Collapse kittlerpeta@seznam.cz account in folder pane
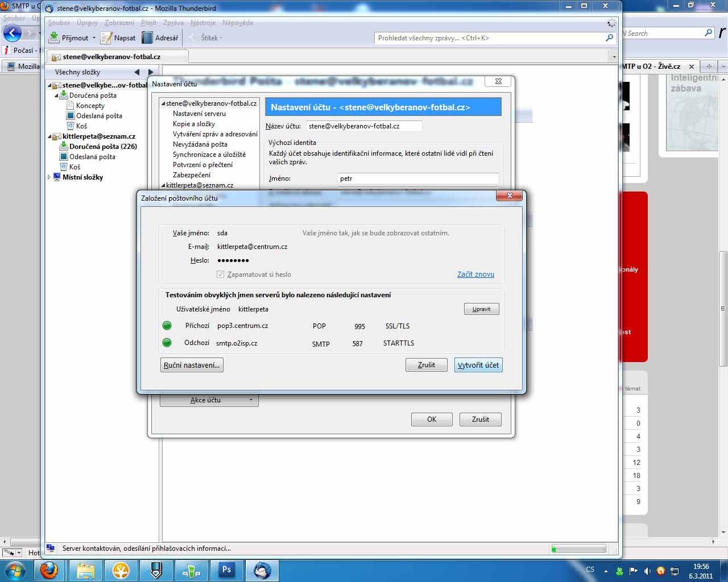This screenshot has height=582, width=728. tap(49, 136)
